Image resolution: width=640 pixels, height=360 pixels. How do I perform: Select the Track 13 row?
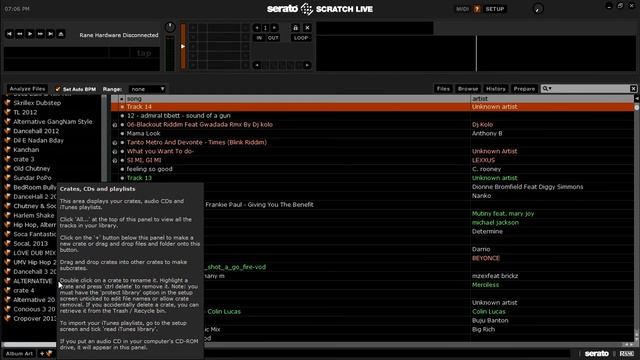coord(372,178)
